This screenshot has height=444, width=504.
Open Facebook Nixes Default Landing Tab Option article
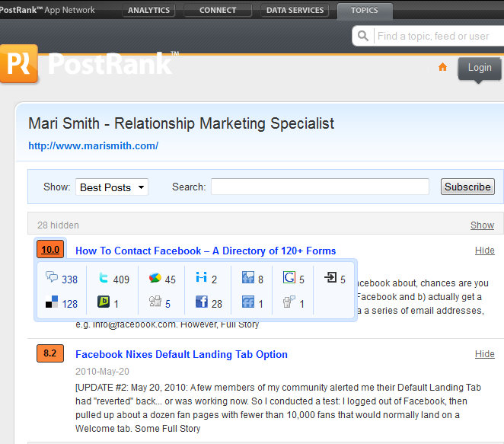point(181,354)
